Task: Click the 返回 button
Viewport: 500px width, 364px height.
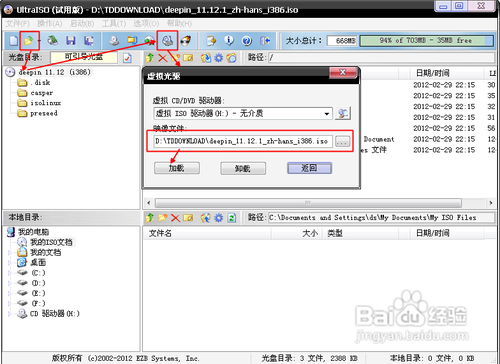Action: [x=309, y=168]
